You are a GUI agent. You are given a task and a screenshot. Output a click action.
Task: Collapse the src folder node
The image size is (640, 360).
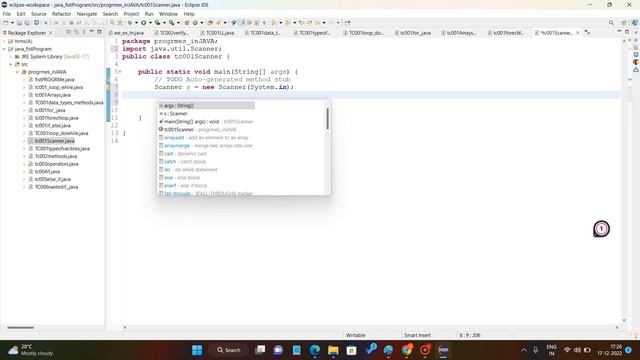coord(11,64)
